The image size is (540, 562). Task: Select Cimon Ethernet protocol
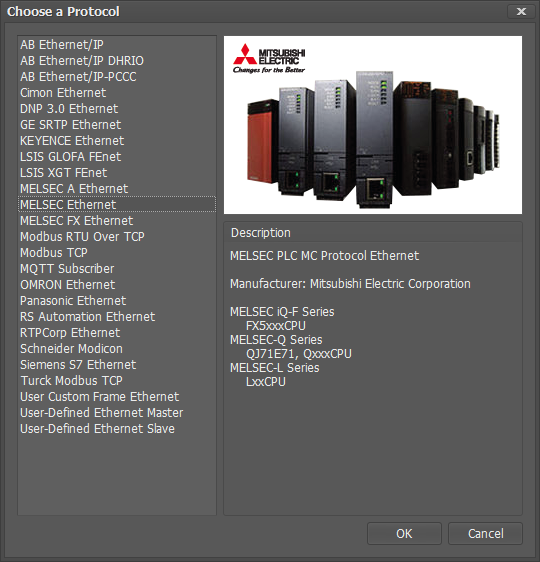point(117,93)
